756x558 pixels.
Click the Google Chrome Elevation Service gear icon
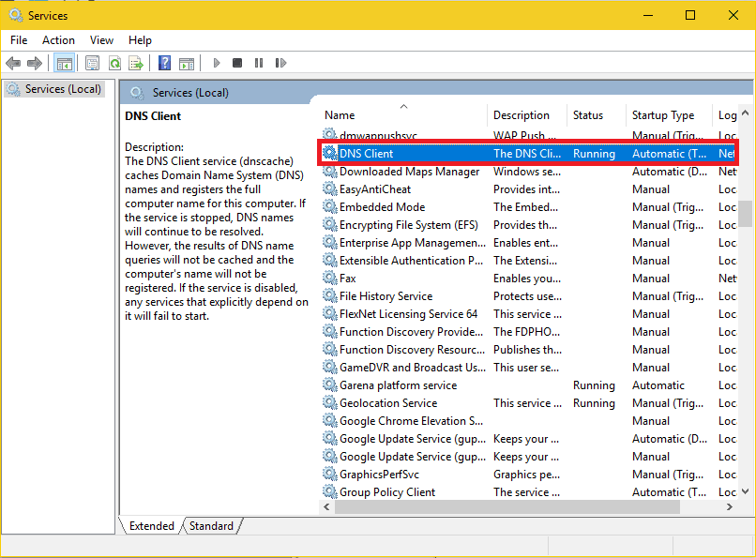[x=330, y=421]
